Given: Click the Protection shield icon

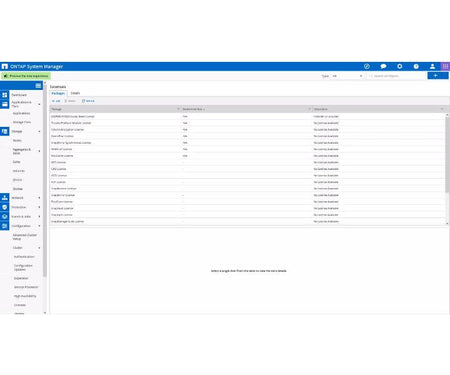Looking at the screenshot, I should 5,207.
